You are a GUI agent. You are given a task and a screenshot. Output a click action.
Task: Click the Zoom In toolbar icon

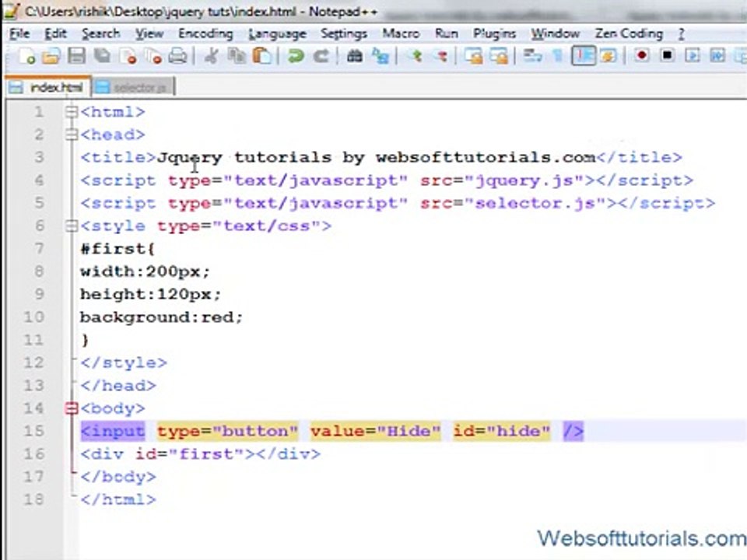click(416, 57)
